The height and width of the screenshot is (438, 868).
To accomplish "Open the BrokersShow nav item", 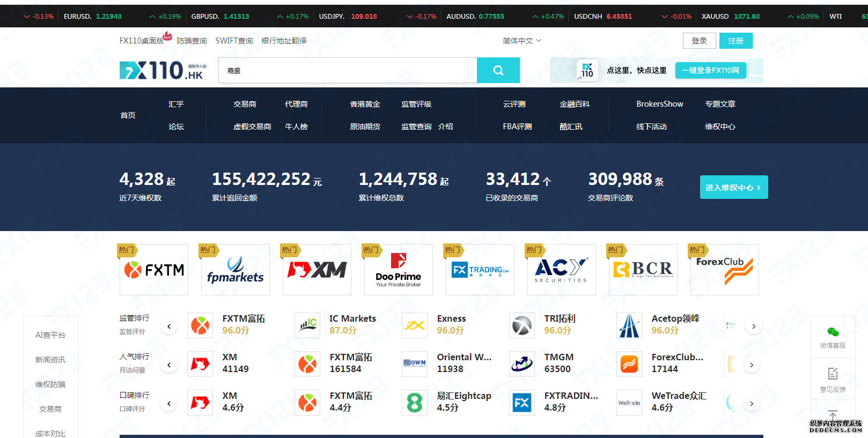I will [660, 104].
